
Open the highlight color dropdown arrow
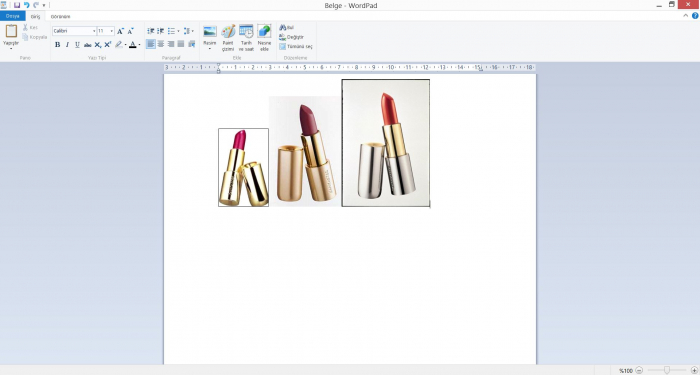125,45
